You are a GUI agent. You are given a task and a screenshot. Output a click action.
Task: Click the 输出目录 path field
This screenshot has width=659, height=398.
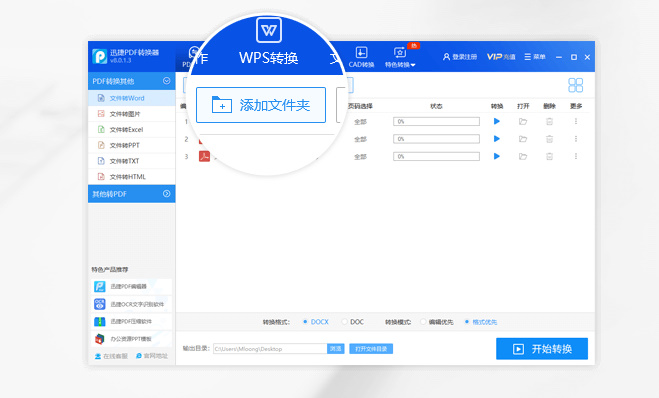click(270, 349)
